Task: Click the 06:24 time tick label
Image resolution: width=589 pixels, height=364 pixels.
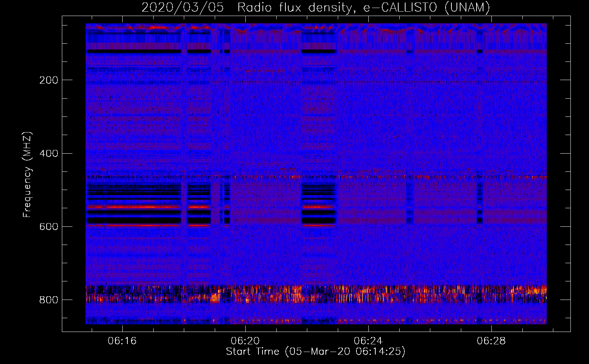Action: point(368,341)
